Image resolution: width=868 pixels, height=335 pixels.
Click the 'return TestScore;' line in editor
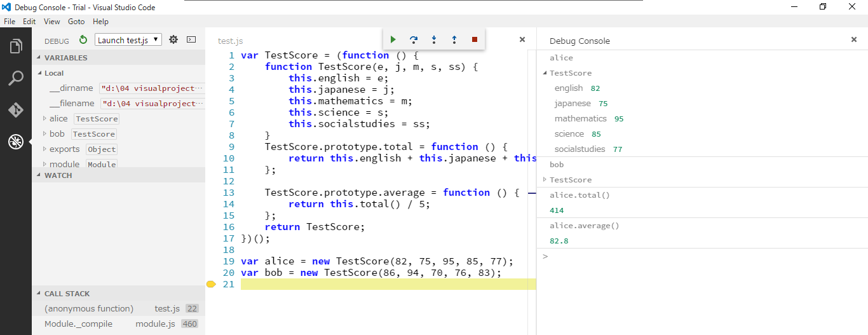(315, 227)
